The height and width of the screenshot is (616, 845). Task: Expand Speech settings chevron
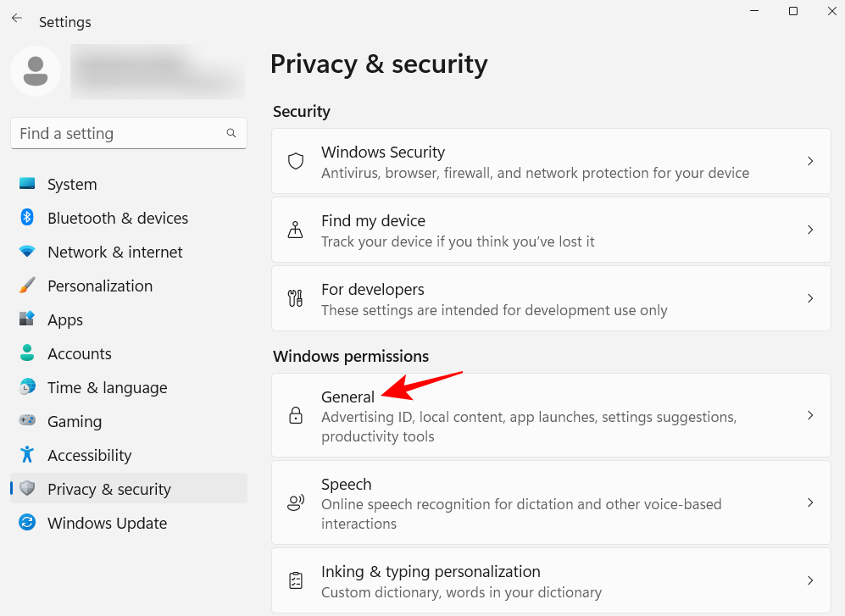(x=810, y=502)
